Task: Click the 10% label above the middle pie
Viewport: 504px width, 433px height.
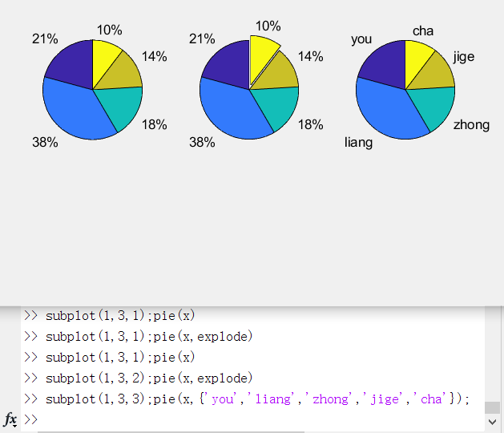Action: coord(268,26)
